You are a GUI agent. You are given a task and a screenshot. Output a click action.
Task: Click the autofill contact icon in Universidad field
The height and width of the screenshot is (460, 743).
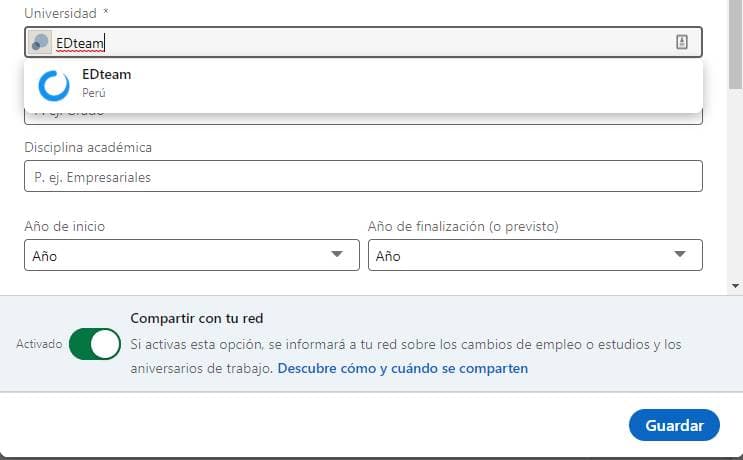[x=681, y=42]
